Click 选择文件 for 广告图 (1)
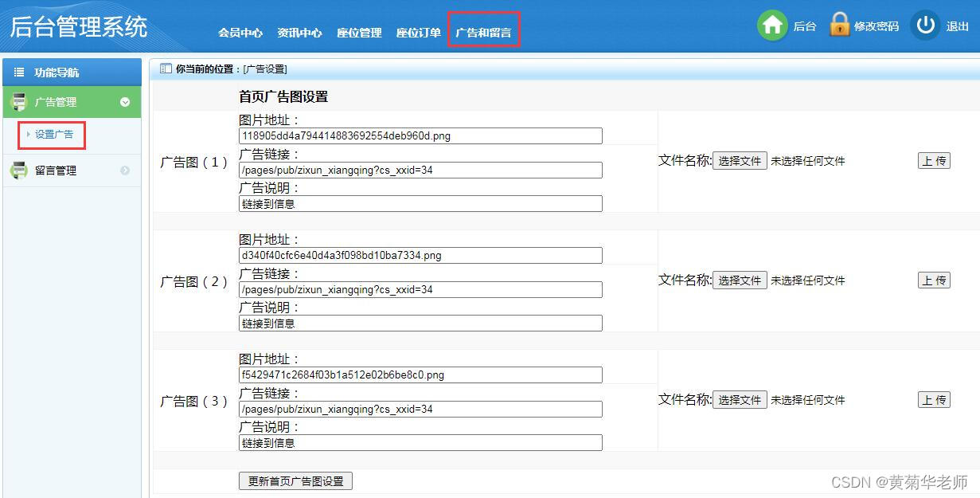 pyautogui.click(x=740, y=161)
